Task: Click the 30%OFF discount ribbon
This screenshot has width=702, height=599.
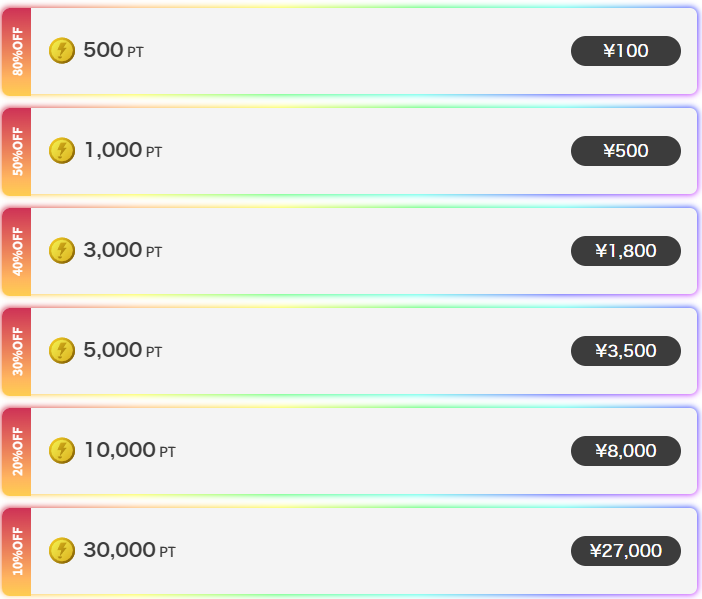Action: click(17, 351)
